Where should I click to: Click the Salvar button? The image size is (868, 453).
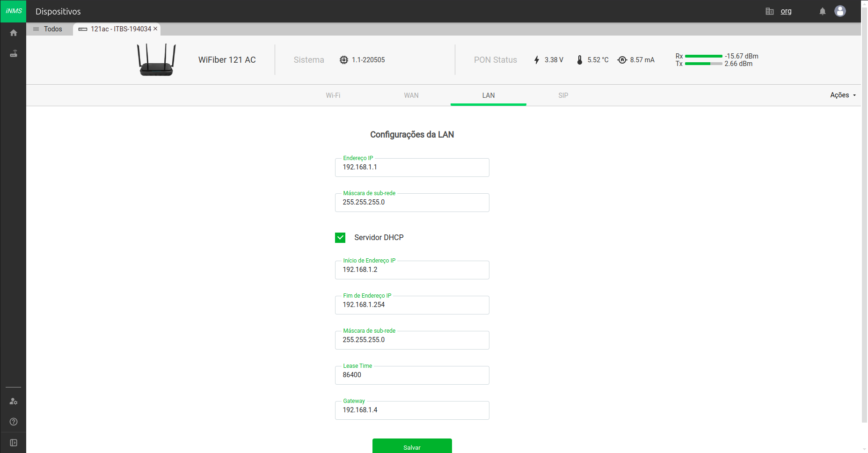pyautogui.click(x=412, y=446)
